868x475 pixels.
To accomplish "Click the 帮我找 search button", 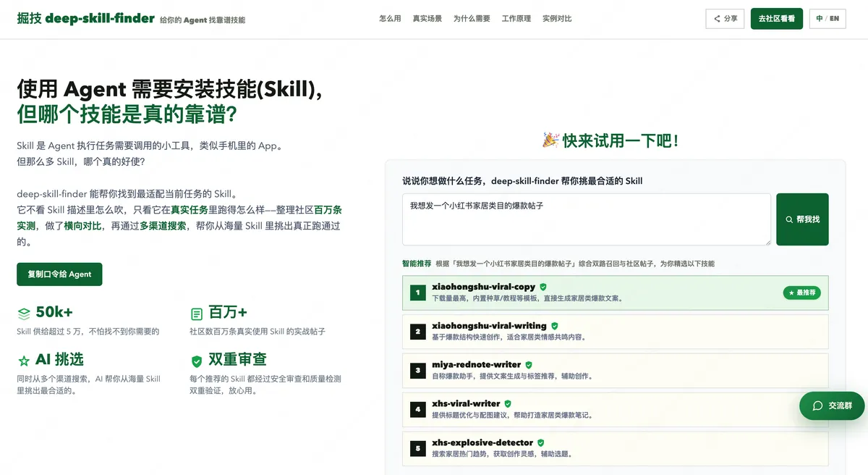I will (802, 219).
